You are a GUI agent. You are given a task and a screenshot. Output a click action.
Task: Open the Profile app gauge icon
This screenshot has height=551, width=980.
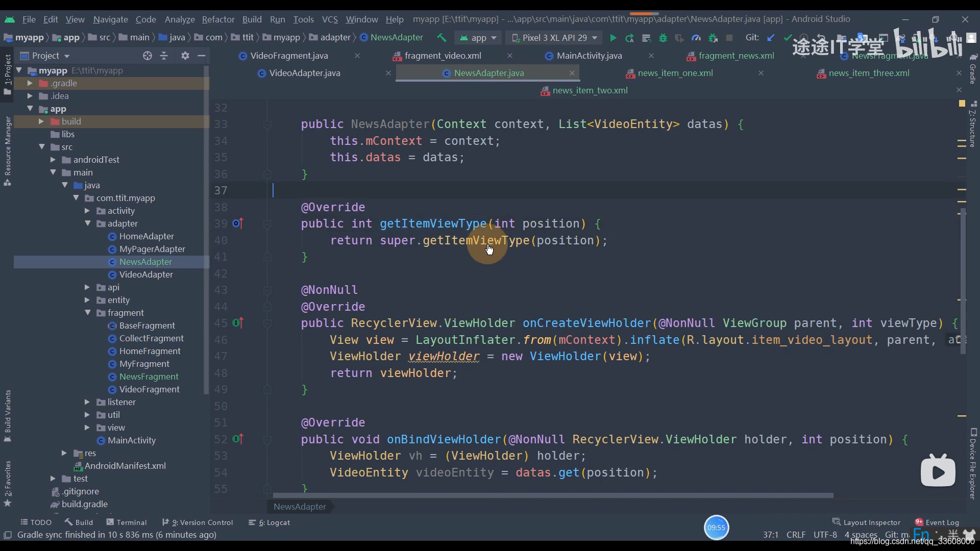pyautogui.click(x=696, y=38)
